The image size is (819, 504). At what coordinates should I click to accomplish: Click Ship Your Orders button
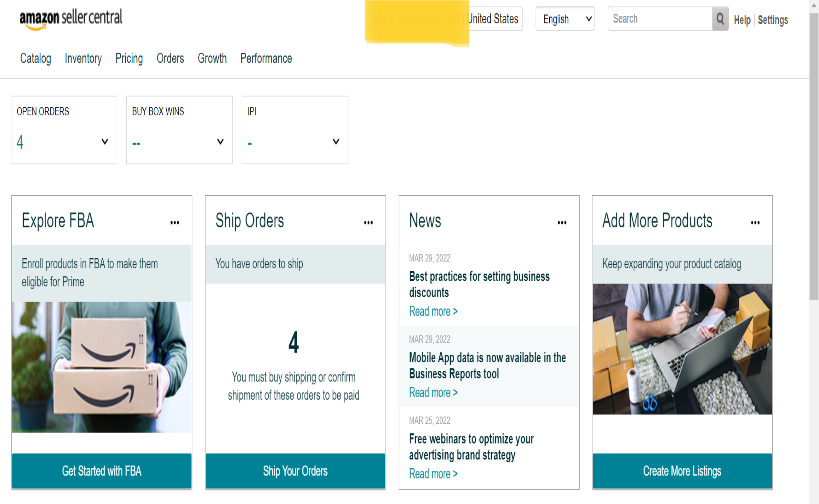coord(295,471)
